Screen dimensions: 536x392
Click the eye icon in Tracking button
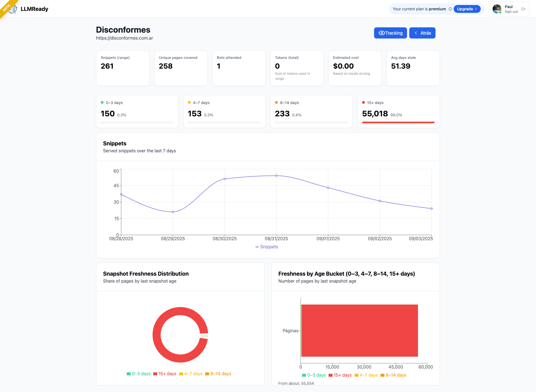pyautogui.click(x=382, y=33)
